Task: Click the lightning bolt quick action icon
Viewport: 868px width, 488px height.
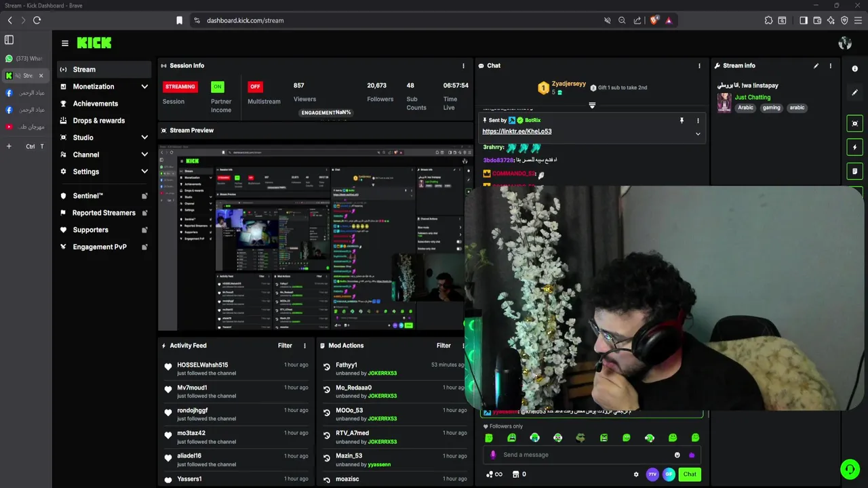Action: pos(854,147)
